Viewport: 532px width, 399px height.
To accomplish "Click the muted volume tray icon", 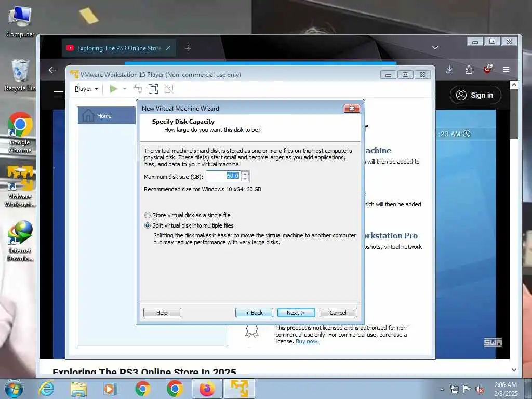I will pyautogui.click(x=480, y=390).
